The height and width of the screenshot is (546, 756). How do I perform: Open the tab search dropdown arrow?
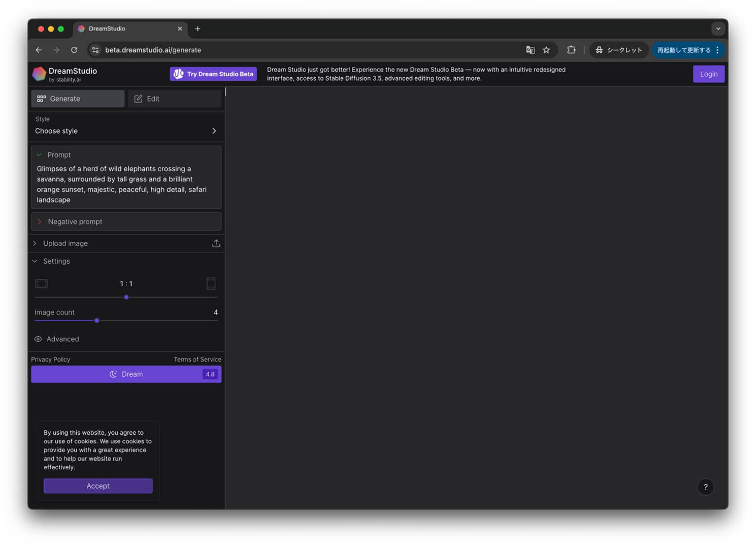coord(718,29)
